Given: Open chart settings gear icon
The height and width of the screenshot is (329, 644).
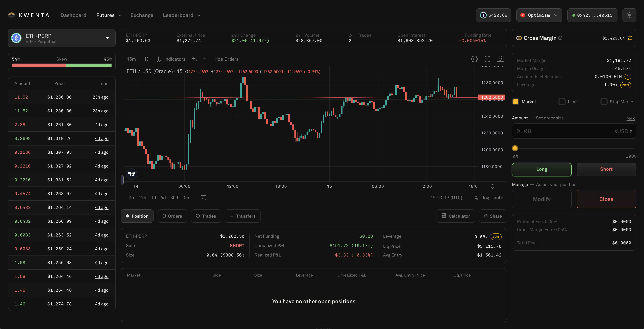Looking at the screenshot, I should point(474,59).
